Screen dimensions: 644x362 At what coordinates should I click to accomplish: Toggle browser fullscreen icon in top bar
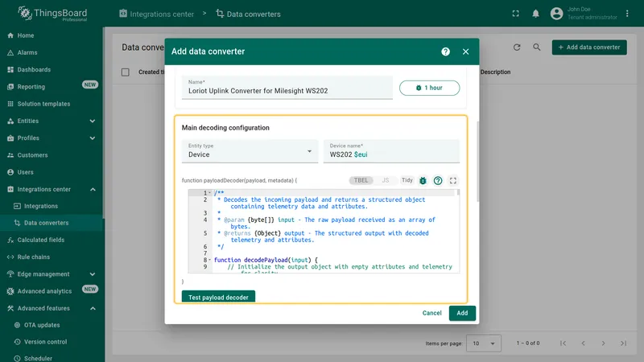tap(515, 14)
